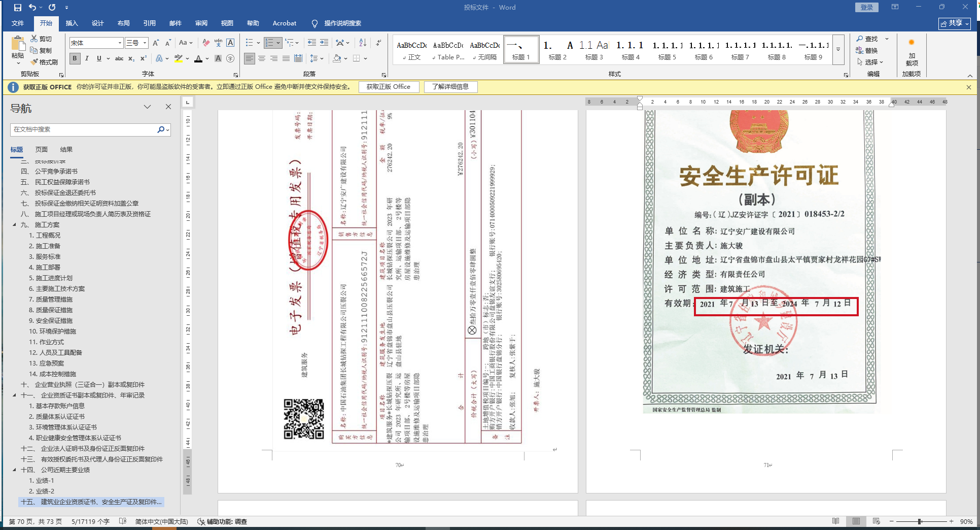The image size is (980, 530).
Task: Toggle Underline formatting
Action: (99, 59)
